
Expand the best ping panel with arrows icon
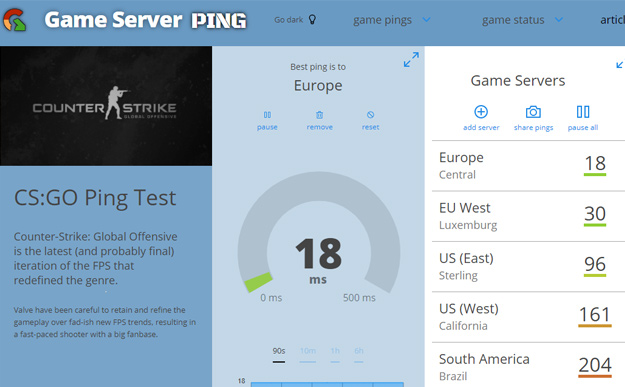click(411, 59)
